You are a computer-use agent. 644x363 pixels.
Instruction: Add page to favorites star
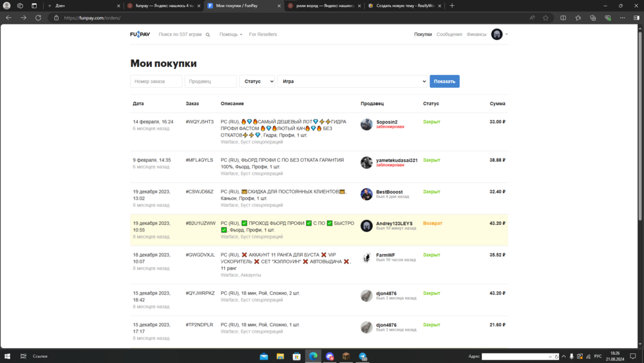[x=545, y=17]
